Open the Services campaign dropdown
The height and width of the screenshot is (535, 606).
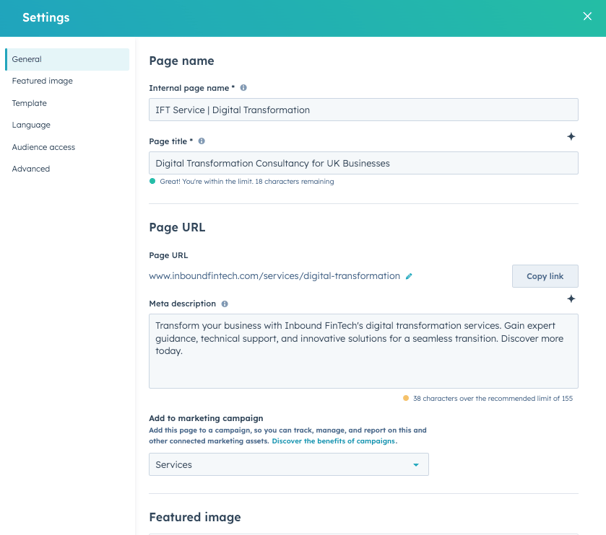tap(288, 464)
